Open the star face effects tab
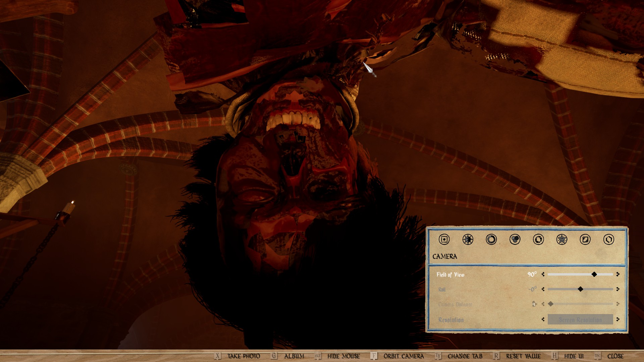644x362 pixels. click(561, 239)
